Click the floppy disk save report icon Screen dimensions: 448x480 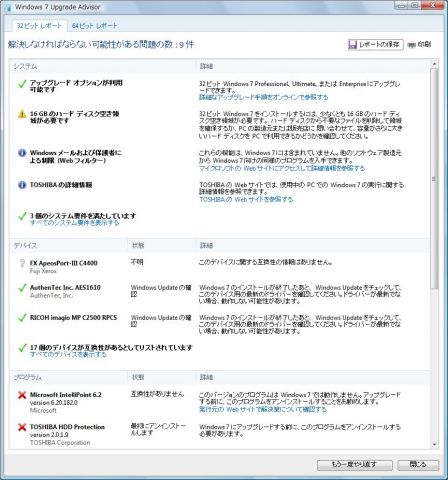click(353, 44)
